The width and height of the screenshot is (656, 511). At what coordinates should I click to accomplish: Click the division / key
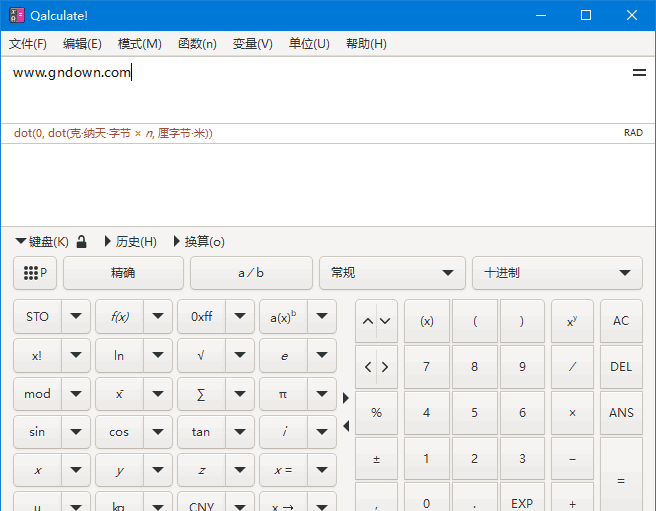(x=572, y=367)
